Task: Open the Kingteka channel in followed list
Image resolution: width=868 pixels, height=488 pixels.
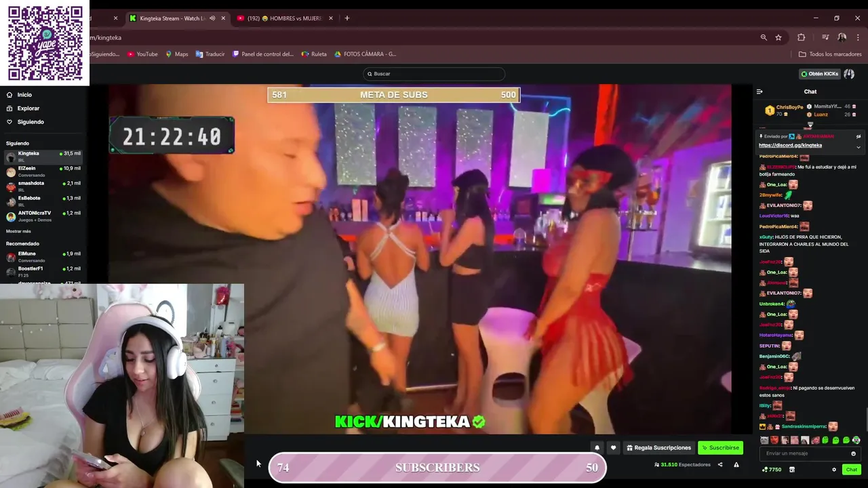Action: (43, 157)
